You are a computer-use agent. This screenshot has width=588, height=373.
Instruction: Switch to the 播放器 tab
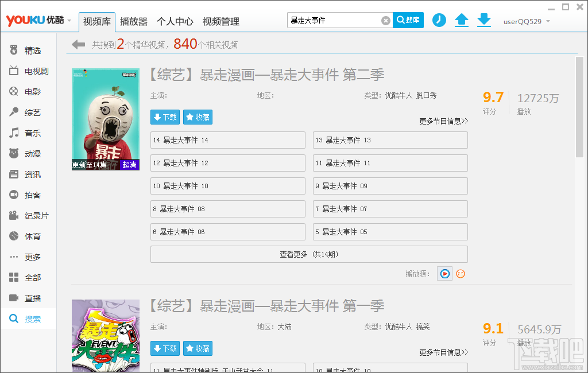pyautogui.click(x=133, y=22)
